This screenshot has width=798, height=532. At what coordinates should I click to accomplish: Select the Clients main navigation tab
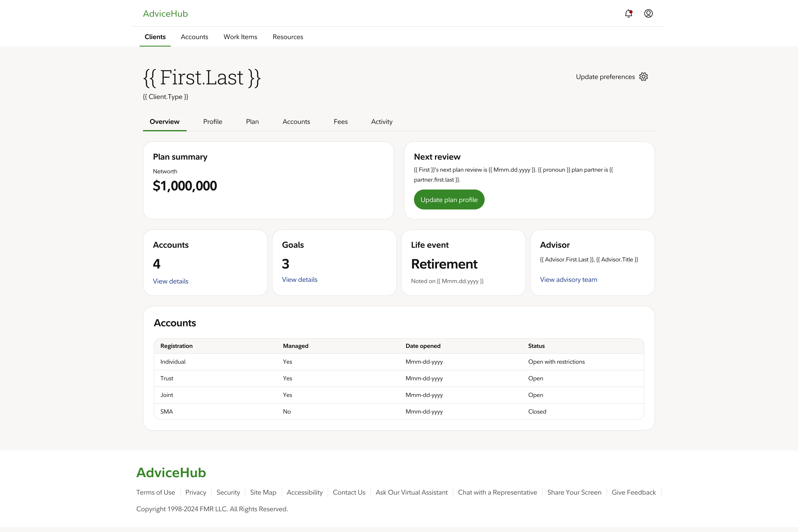pos(155,37)
